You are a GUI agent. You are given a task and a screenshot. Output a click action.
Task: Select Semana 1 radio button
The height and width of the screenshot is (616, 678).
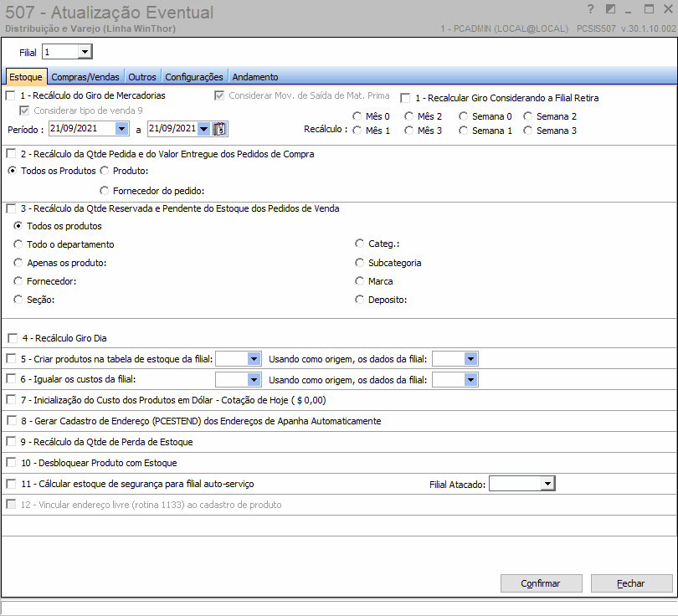(x=464, y=131)
